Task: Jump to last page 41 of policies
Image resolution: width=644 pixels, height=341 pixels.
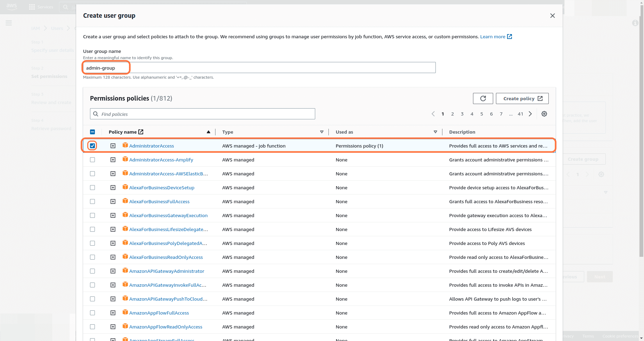Action: click(x=520, y=114)
